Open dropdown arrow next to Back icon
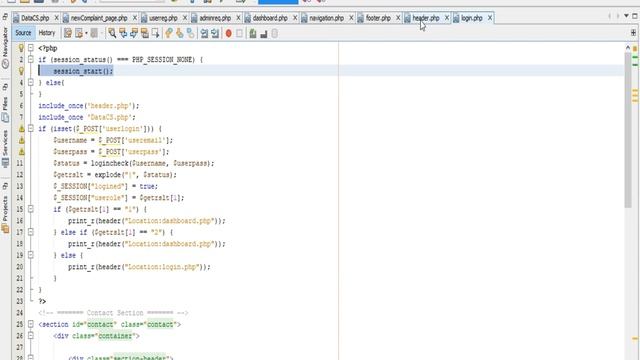Image resolution: width=640 pixels, height=360 pixels. coord(86,33)
